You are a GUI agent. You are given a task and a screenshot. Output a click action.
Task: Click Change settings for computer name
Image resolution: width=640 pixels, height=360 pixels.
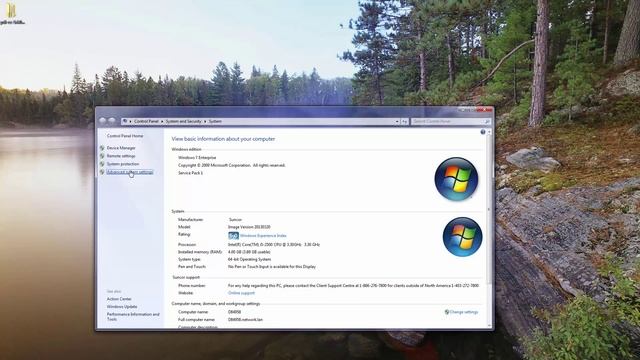pyautogui.click(x=464, y=312)
